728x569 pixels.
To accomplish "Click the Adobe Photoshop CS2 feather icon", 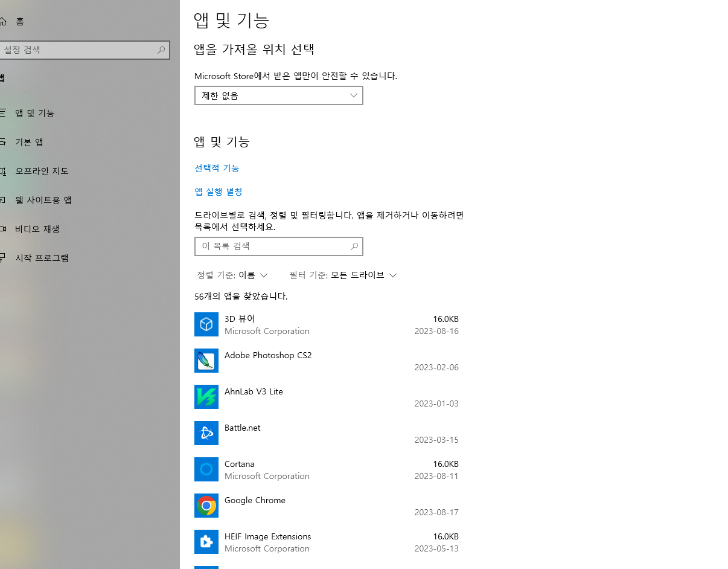I will click(x=206, y=361).
